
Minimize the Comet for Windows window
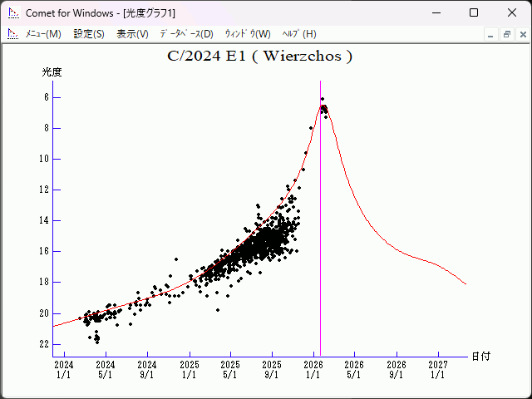436,13
